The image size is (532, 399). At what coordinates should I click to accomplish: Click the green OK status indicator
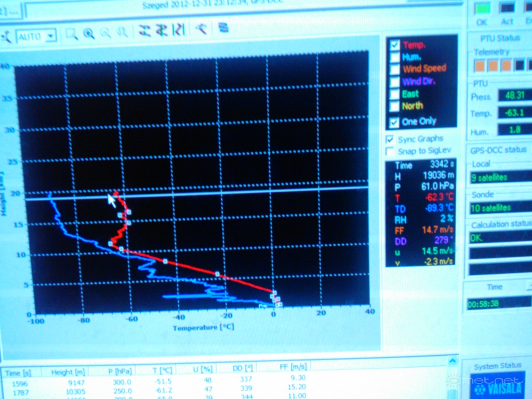482,9
